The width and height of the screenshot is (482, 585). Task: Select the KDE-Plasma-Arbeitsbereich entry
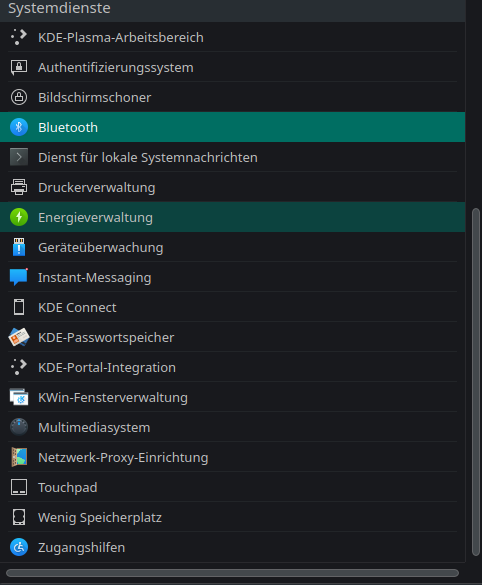232,37
